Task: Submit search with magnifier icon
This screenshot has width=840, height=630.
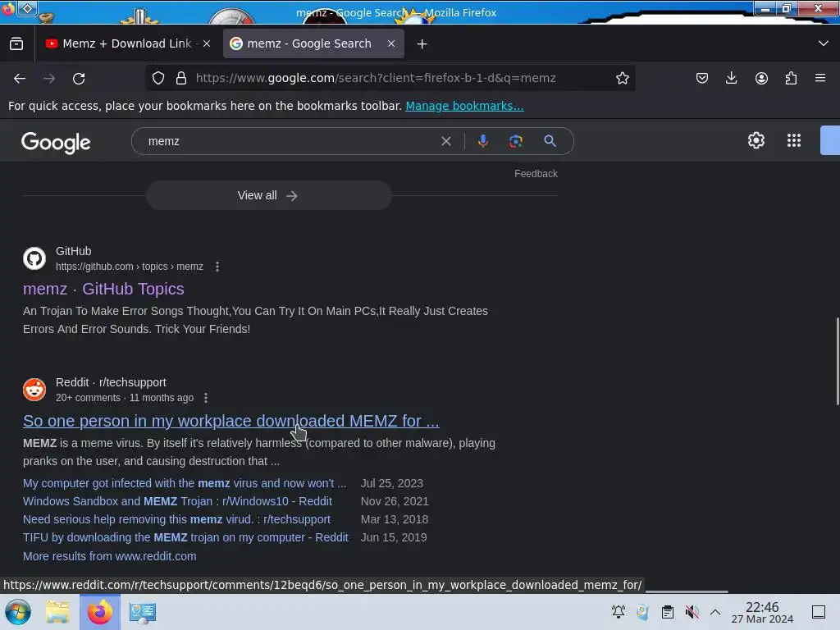Action: [x=550, y=141]
